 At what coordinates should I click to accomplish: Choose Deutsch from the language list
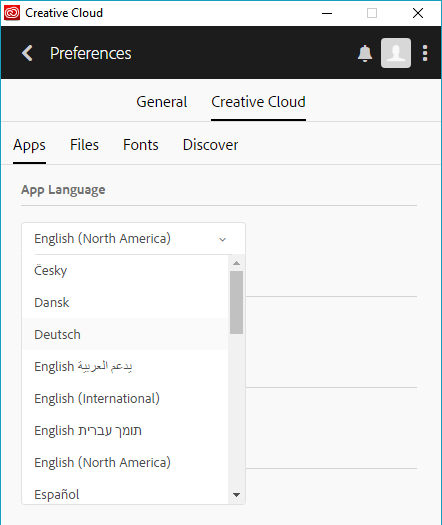pos(125,334)
